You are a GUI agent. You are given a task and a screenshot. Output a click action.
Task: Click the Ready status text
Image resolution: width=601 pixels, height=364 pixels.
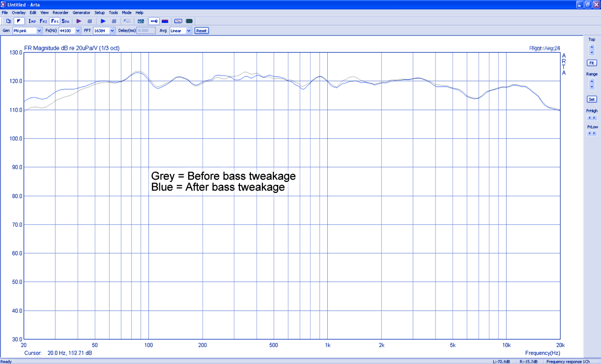tap(6, 362)
